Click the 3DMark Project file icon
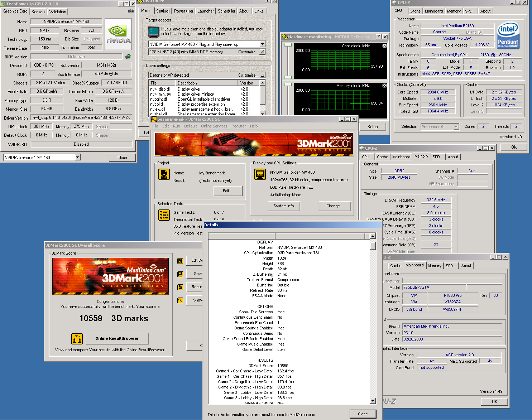This screenshot has width=532, height=420. click(164, 174)
